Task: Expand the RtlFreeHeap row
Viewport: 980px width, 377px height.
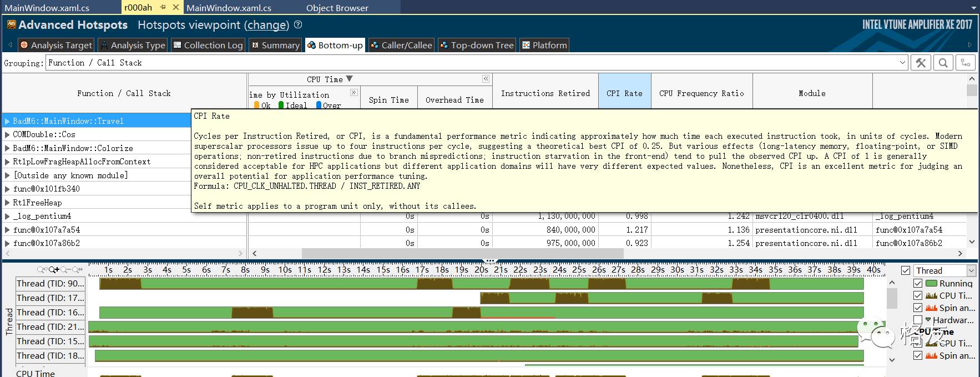Action: point(7,203)
